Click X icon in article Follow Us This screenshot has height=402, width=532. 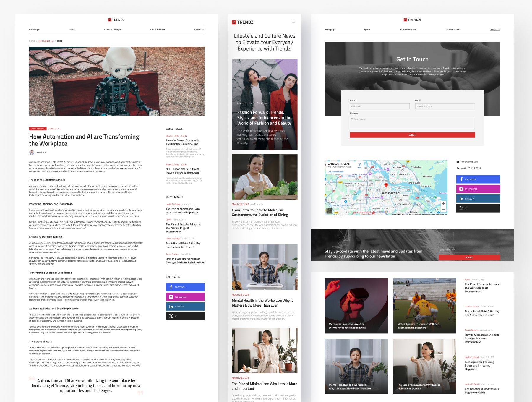point(171,316)
